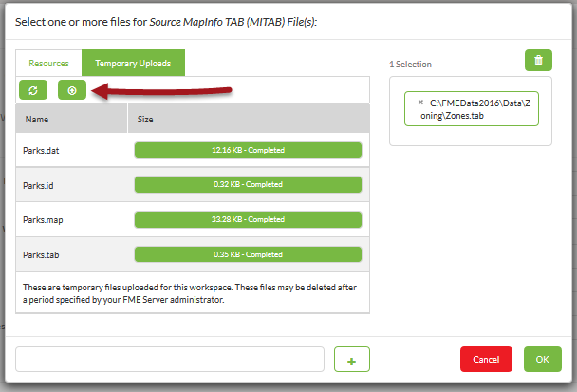577x392 pixels.
Task: Click the 12.16 KB completed progress bar
Action: pyautogui.click(x=249, y=150)
